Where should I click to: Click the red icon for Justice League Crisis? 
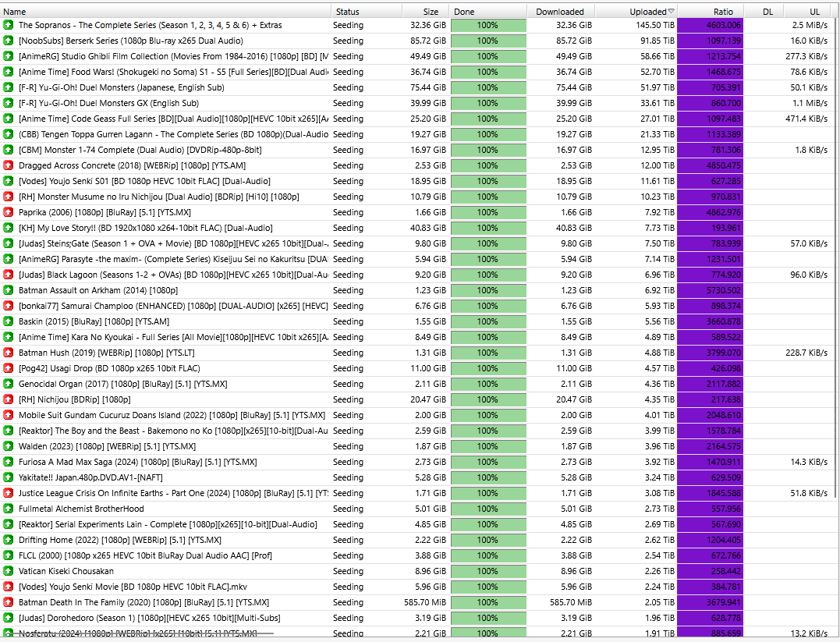pyautogui.click(x=8, y=493)
